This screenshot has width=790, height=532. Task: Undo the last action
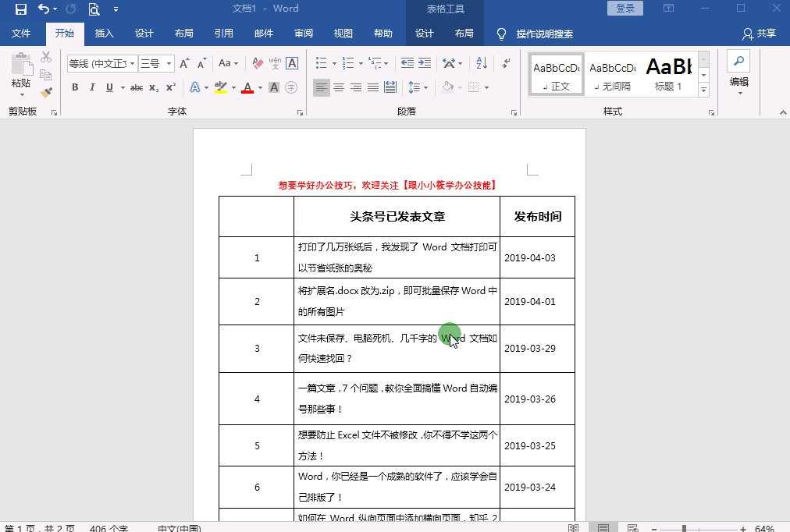[44, 9]
